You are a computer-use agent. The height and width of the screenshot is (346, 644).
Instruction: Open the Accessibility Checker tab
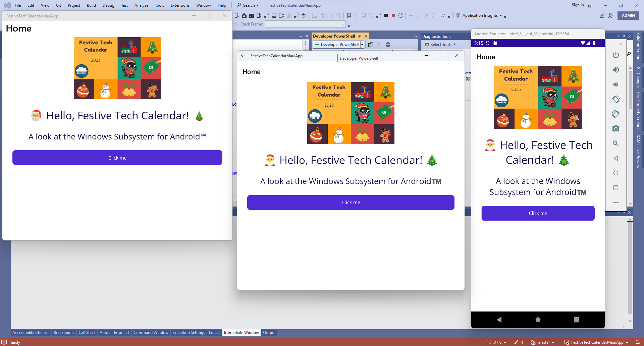coord(31,333)
